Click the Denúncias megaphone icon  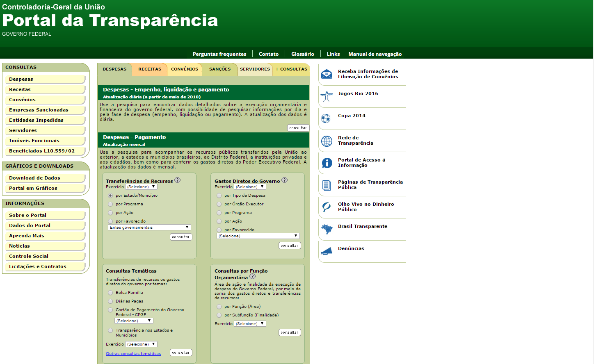pos(327,251)
